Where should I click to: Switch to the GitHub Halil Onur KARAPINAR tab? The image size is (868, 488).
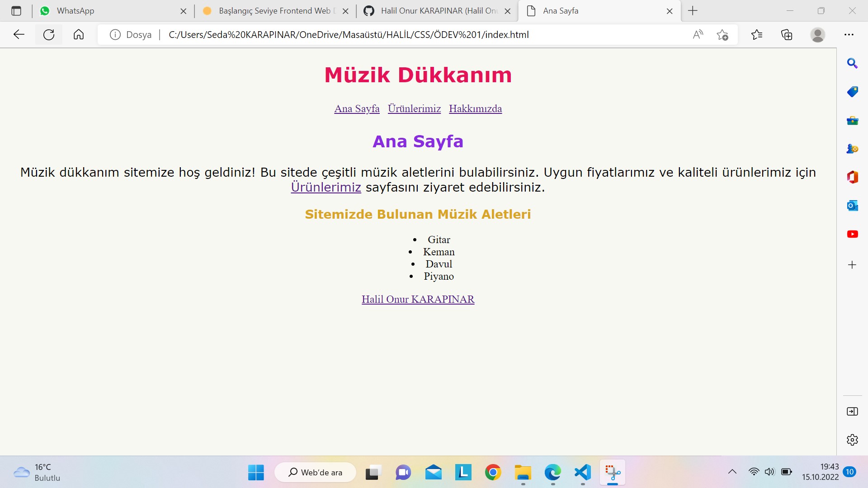(434, 11)
